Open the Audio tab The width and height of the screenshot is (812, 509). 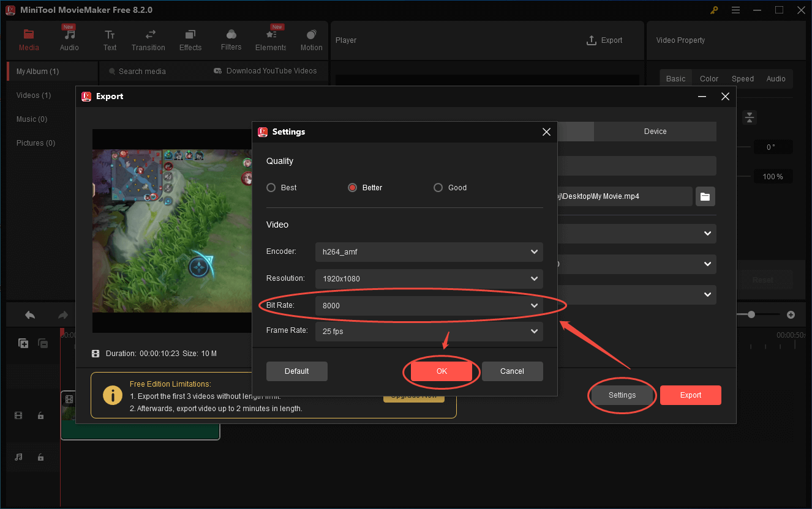point(69,40)
